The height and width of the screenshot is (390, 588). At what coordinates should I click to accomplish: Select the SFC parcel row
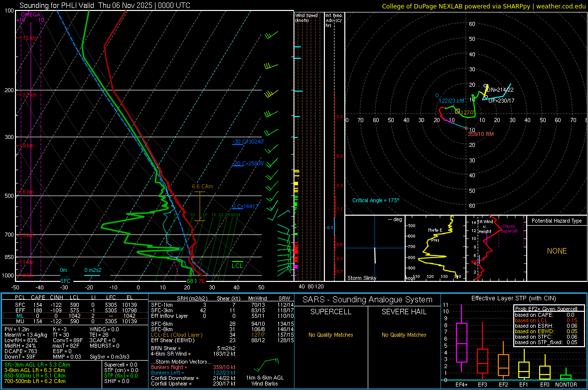75,305
